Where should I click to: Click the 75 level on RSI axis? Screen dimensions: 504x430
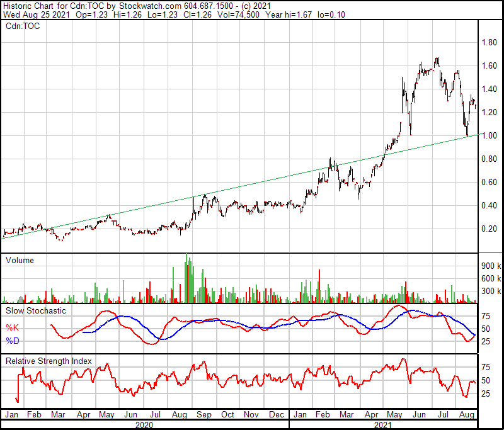tap(486, 367)
